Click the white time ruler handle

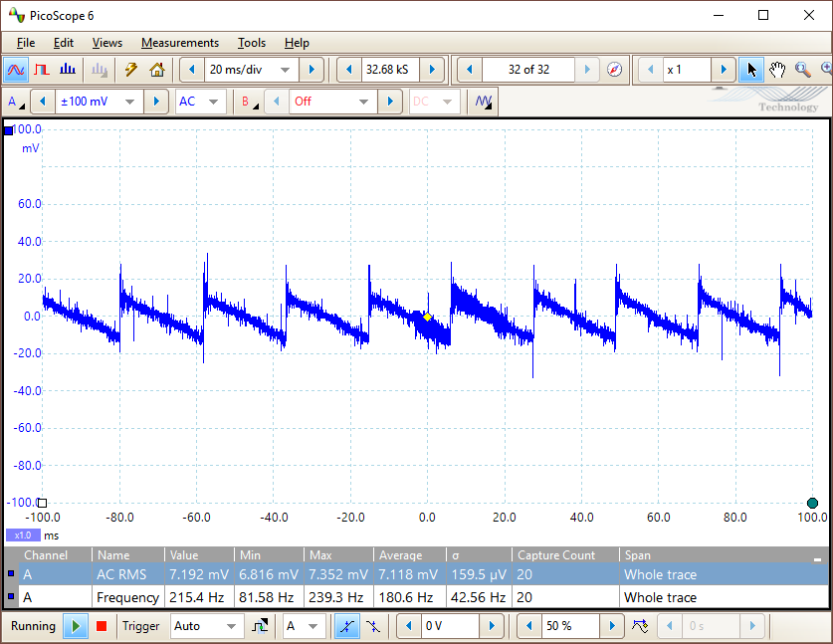click(43, 503)
